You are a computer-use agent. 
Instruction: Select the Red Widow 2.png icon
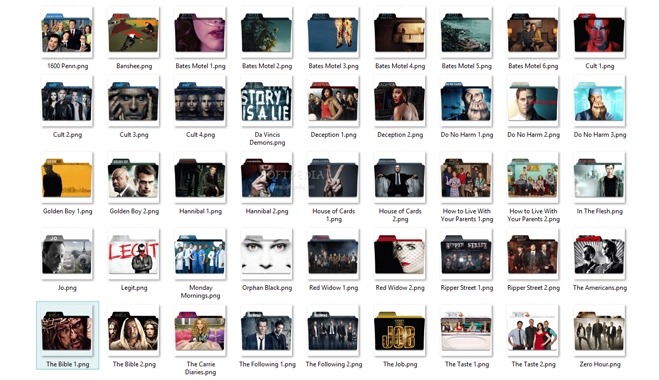click(x=400, y=254)
